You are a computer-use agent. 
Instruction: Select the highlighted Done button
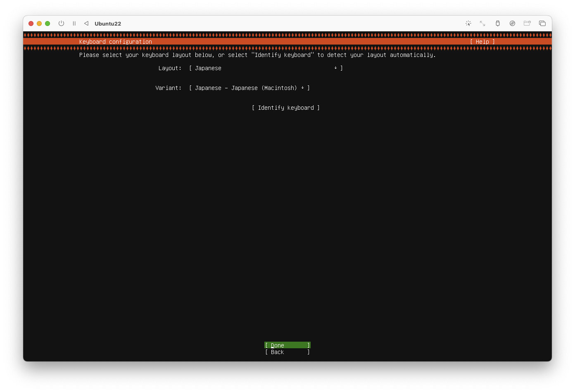pos(287,345)
